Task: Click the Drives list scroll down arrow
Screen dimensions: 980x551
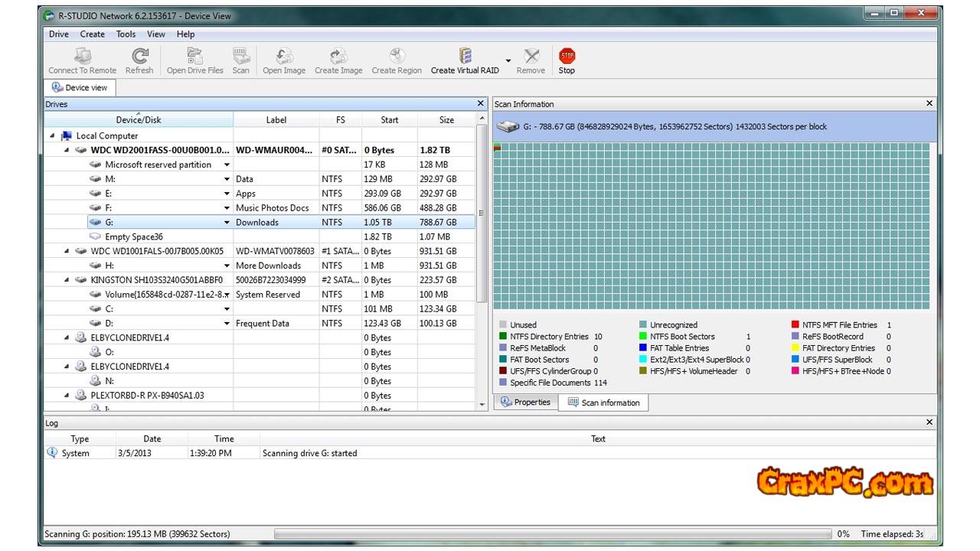Action: click(482, 404)
